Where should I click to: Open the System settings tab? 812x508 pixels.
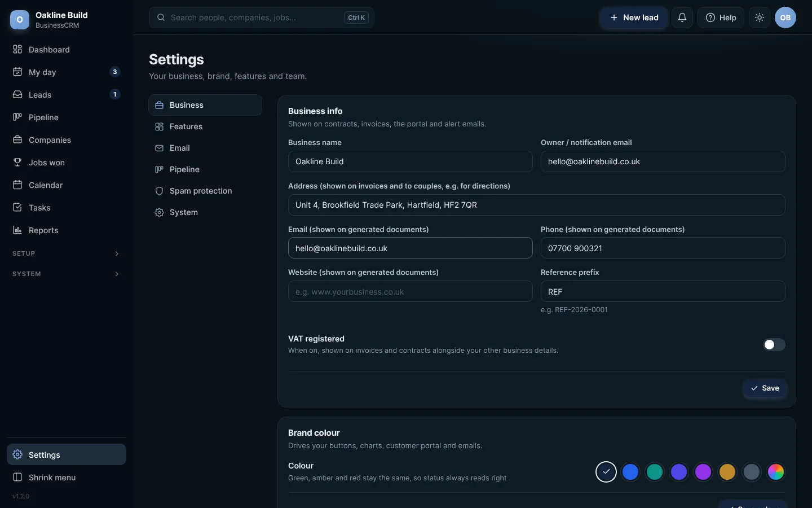[x=205, y=212]
